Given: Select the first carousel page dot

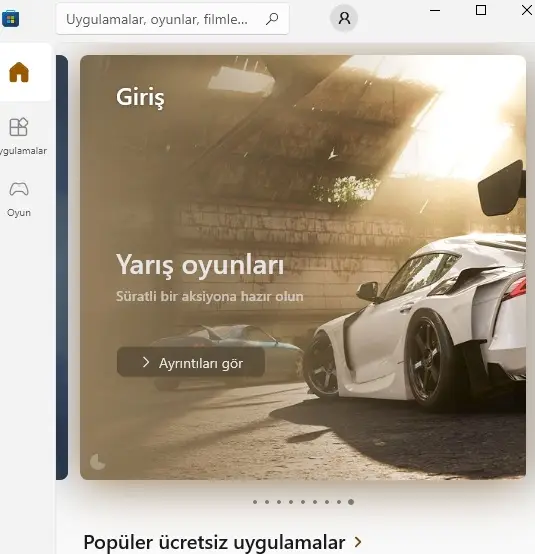Looking at the screenshot, I should click(255, 502).
